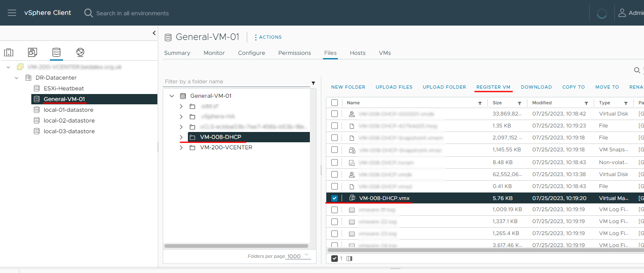Viewport: 644px width, 273px height.
Task: Click the DR-Datacenter icon in tree
Action: pyautogui.click(x=28, y=78)
